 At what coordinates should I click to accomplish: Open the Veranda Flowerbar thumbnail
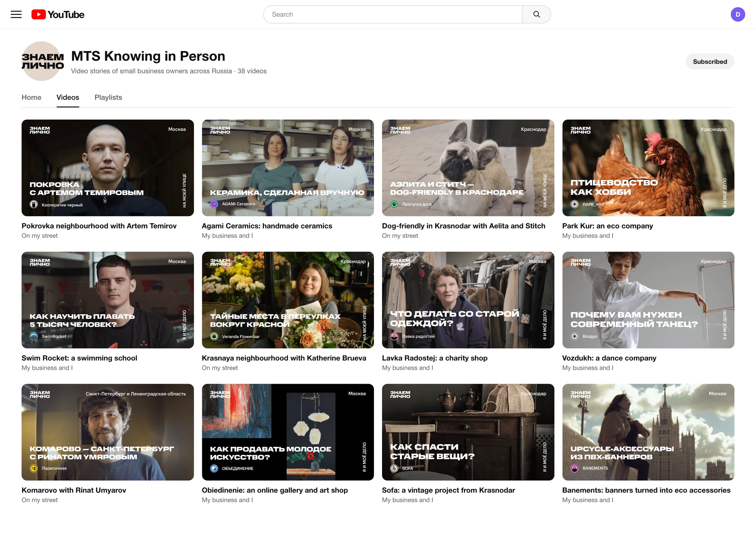click(288, 300)
